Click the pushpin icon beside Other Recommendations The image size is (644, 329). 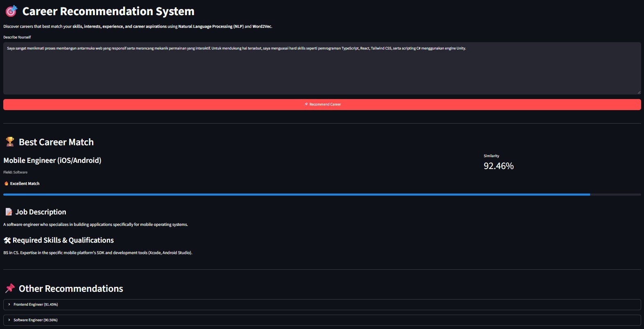point(10,288)
